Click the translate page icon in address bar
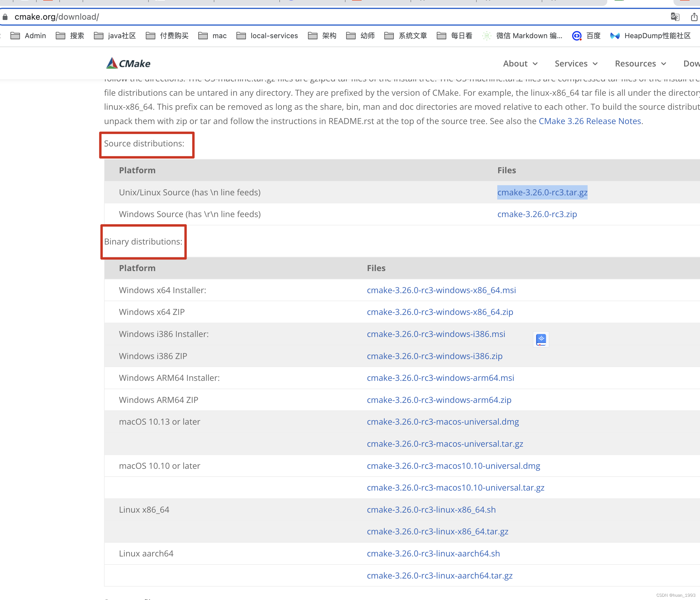Screen dimensions: 700x600 (x=675, y=17)
